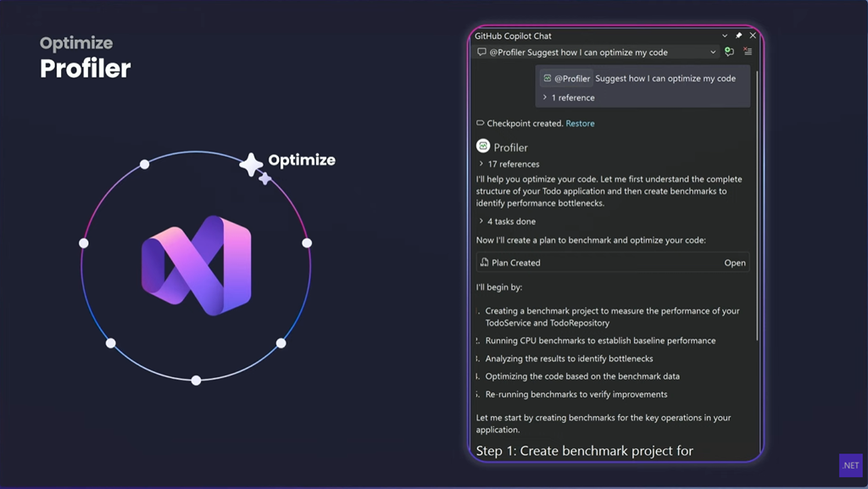
Task: Click the sparkle icon beside Optimize
Action: [253, 165]
